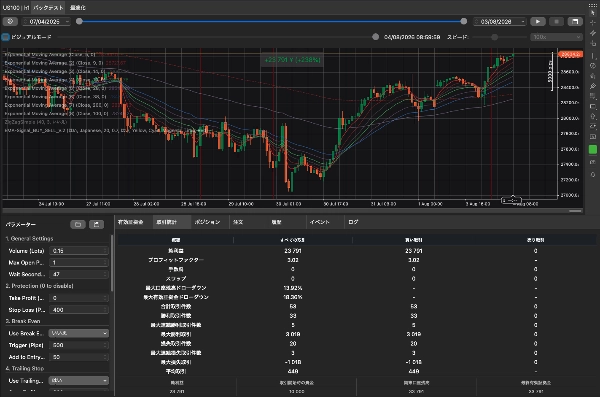Click the 1. General Settings section heading

(29, 239)
